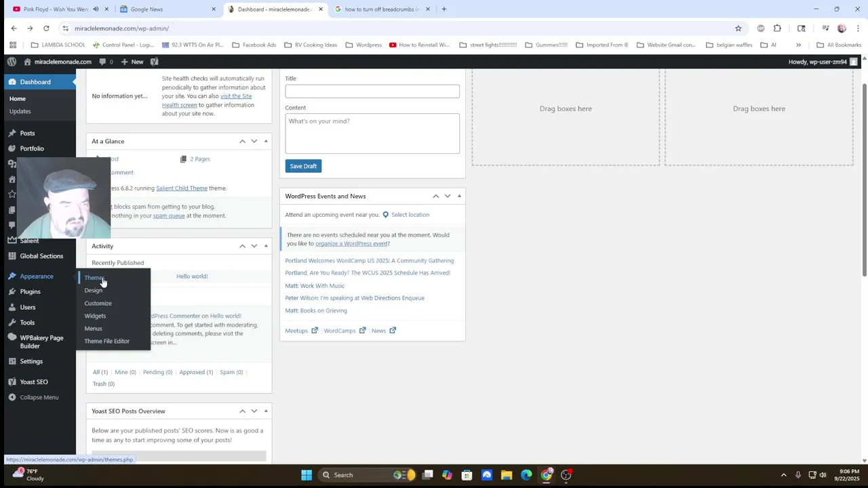Open Salient Child Theme link
The height and width of the screenshot is (488, 868).
click(182, 188)
